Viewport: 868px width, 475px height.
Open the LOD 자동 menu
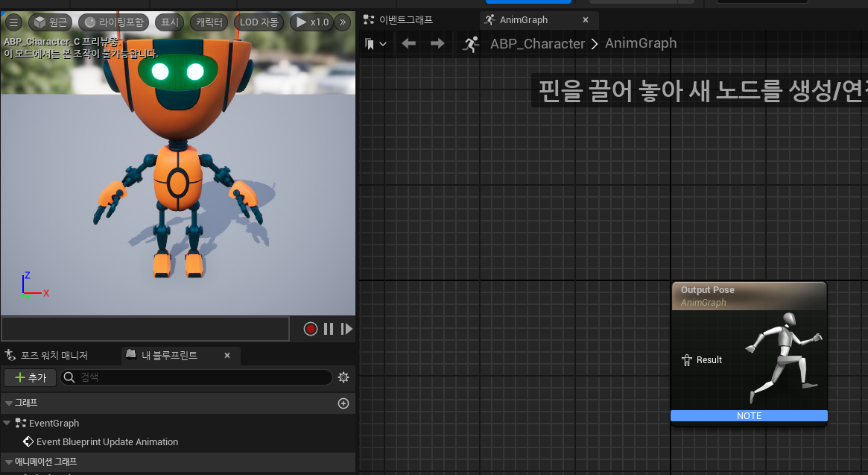point(259,22)
